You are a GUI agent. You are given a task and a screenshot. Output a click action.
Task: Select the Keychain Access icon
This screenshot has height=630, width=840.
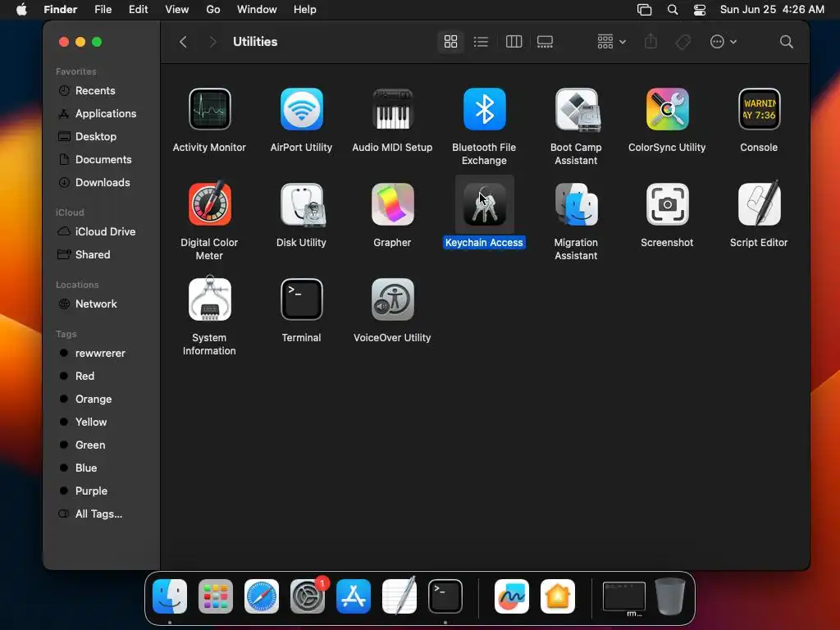484,204
